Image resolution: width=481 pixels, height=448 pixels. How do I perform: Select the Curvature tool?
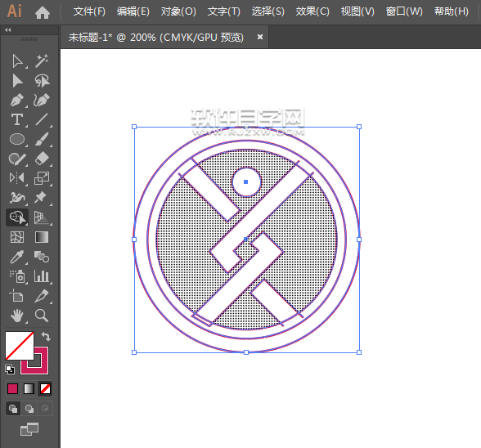pyautogui.click(x=42, y=100)
